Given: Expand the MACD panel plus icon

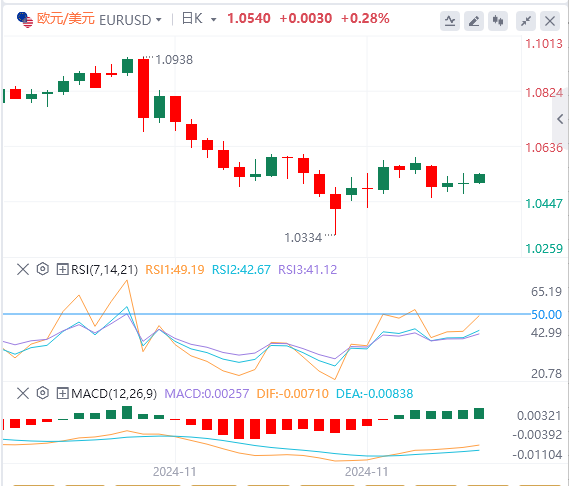Looking at the screenshot, I should [62, 393].
